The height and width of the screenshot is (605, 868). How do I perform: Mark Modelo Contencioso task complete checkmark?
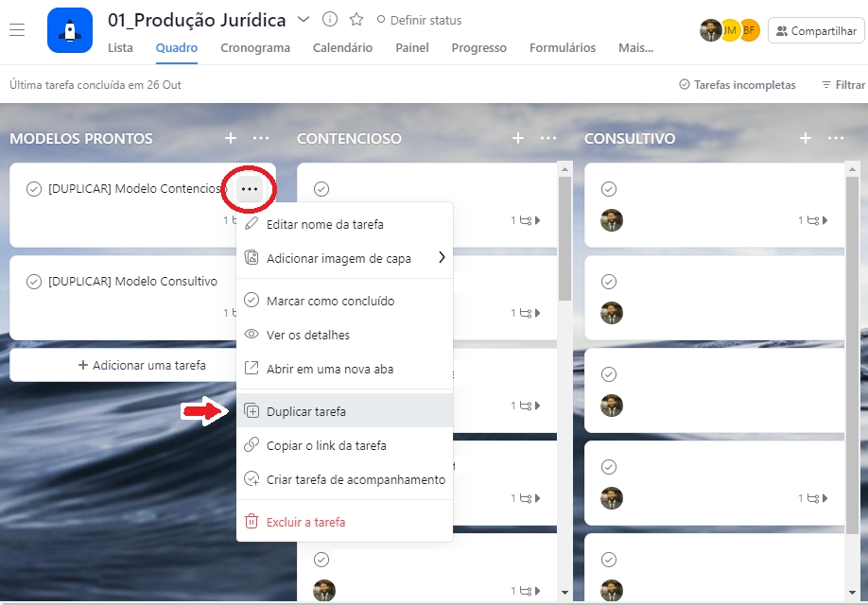(x=34, y=189)
